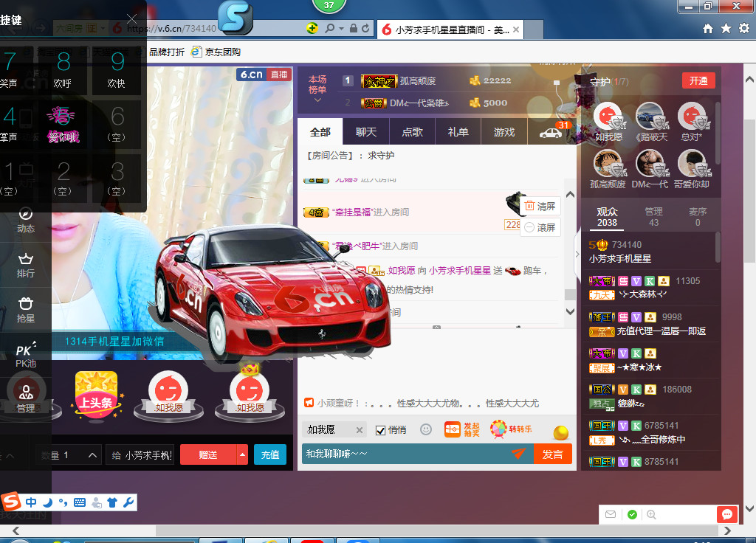The width and height of the screenshot is (756, 543).
Task: Click the chat scrollbar up arrow
Action: pos(570,195)
